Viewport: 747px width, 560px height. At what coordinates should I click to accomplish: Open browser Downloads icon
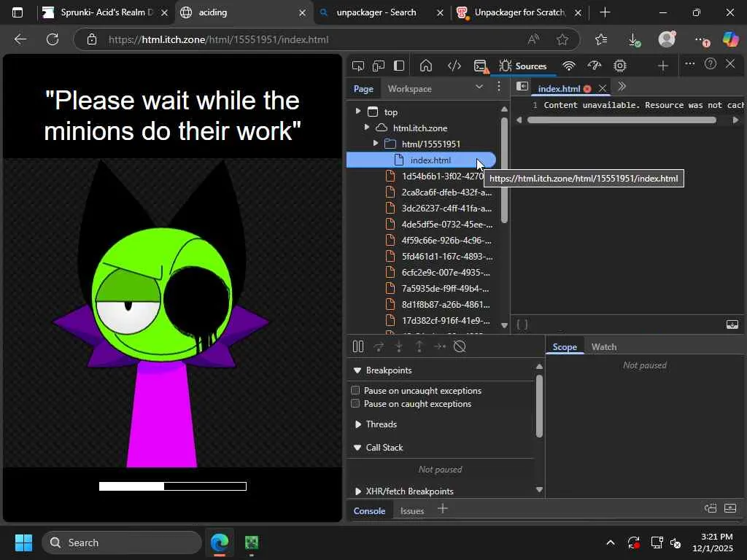pos(634,39)
